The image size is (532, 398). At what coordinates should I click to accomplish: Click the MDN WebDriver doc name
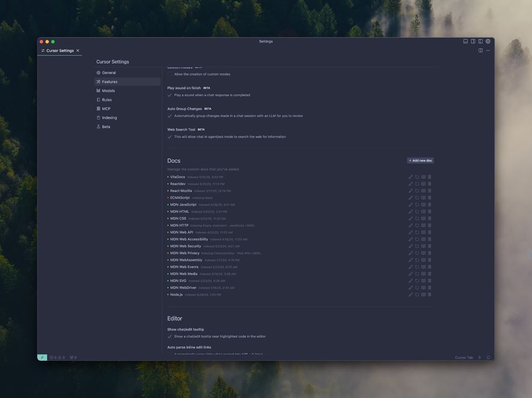pos(183,288)
